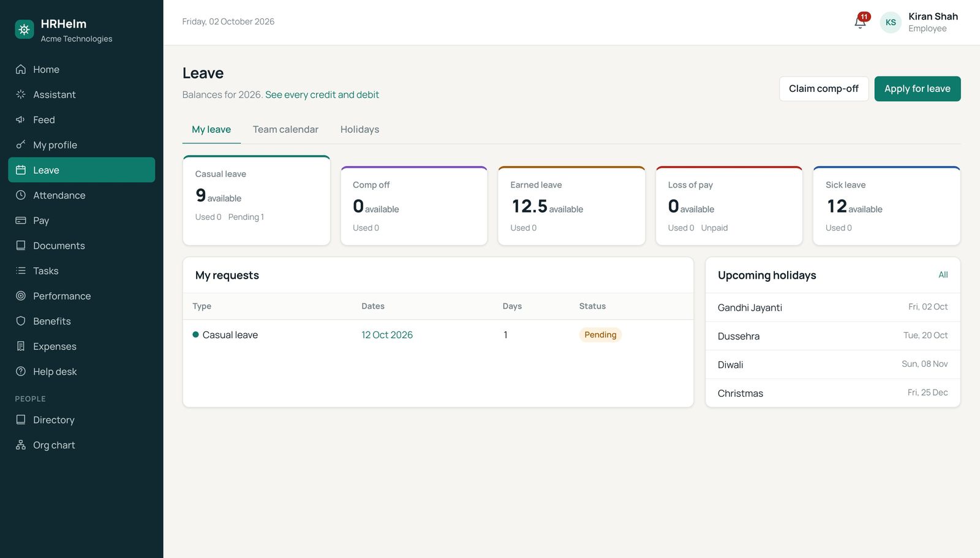Click the Feed megaphone icon
Image resolution: width=980 pixels, height=558 pixels.
[x=21, y=119]
